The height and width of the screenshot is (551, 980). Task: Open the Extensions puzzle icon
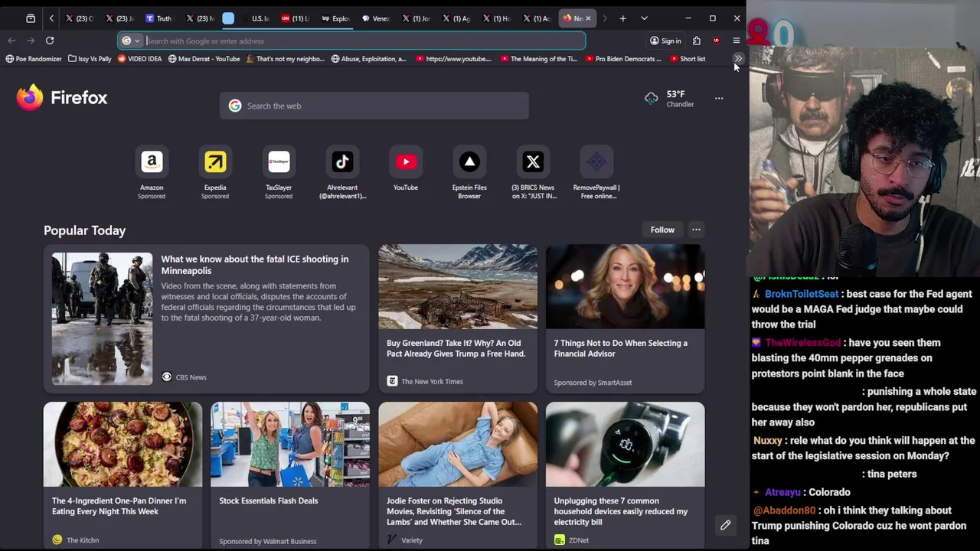coord(697,41)
